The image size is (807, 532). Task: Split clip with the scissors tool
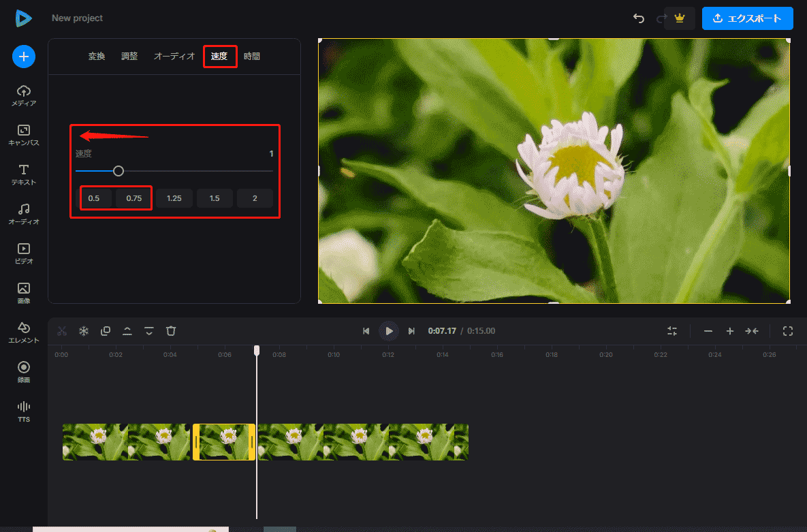click(x=62, y=331)
